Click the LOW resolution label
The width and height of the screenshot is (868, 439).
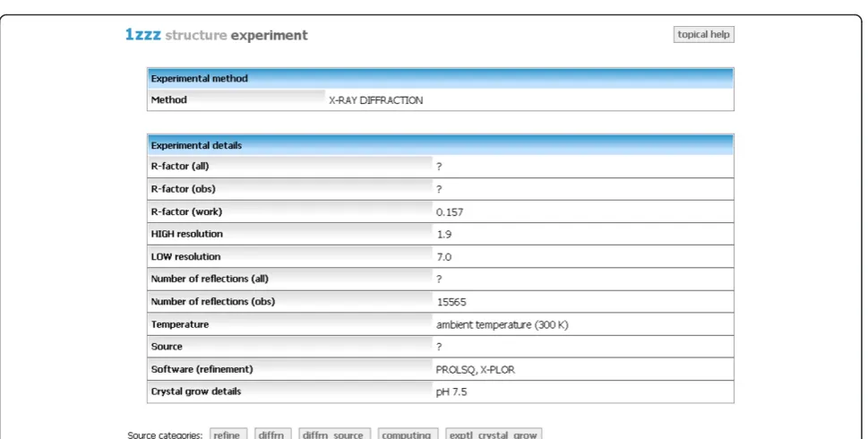[x=185, y=256]
